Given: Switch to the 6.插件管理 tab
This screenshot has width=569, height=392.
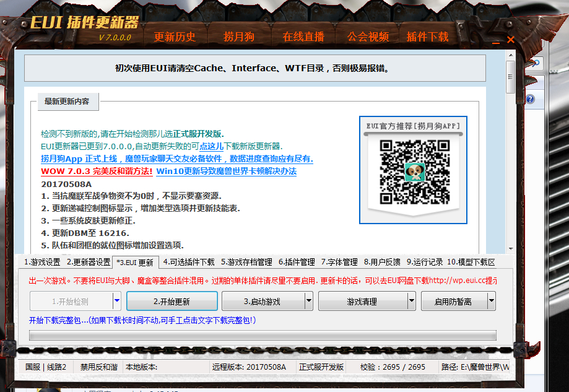Looking at the screenshot, I should 297,262.
